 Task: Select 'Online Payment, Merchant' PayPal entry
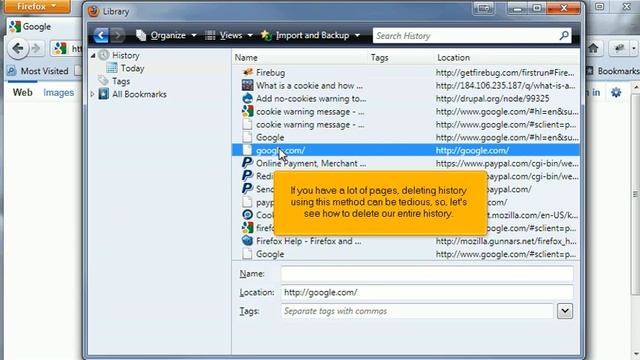(x=311, y=163)
